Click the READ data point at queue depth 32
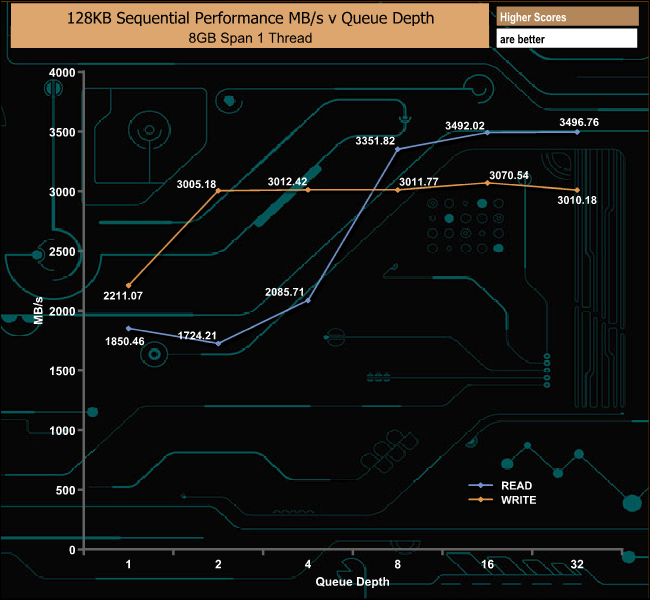650x600 pixels. (x=577, y=132)
